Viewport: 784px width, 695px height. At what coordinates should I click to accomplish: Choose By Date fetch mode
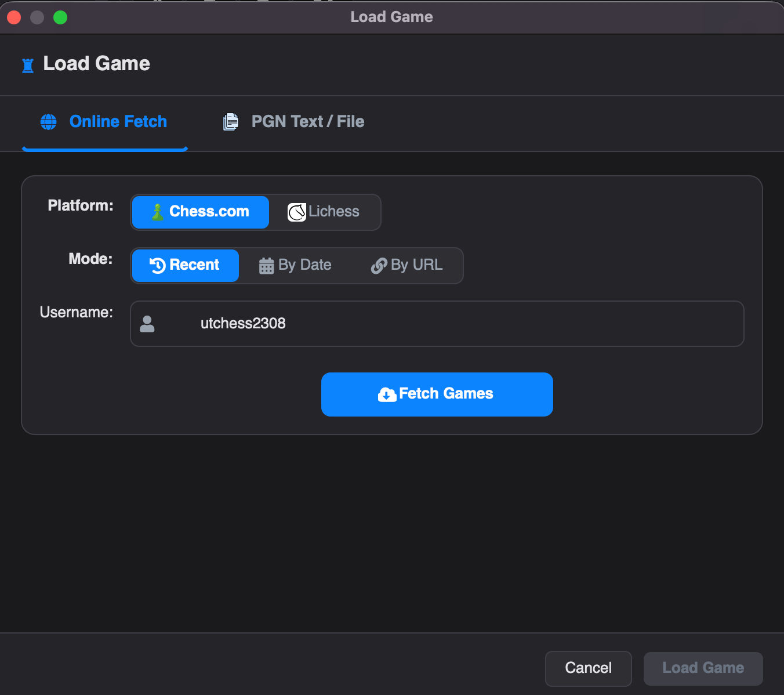pyautogui.click(x=295, y=266)
